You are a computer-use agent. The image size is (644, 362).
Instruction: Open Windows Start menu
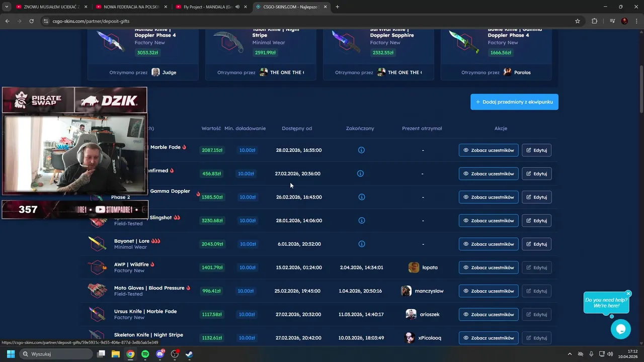[x=11, y=354]
